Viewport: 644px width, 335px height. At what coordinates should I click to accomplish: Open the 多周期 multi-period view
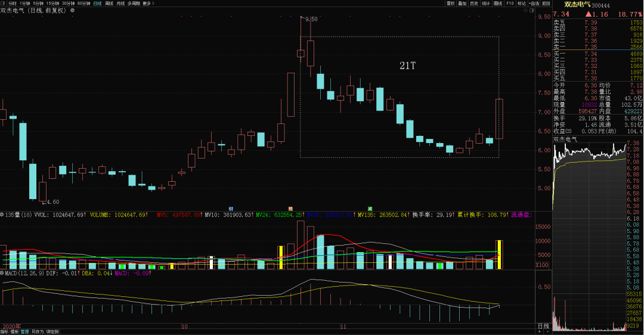(x=134, y=4)
